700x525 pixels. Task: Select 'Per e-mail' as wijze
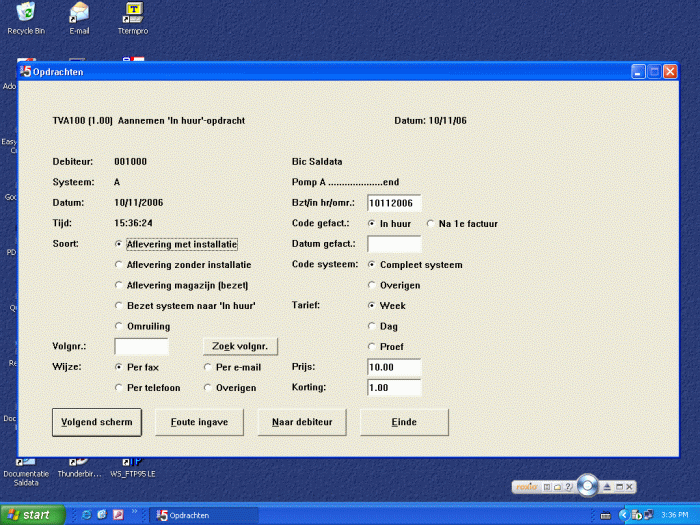(208, 367)
